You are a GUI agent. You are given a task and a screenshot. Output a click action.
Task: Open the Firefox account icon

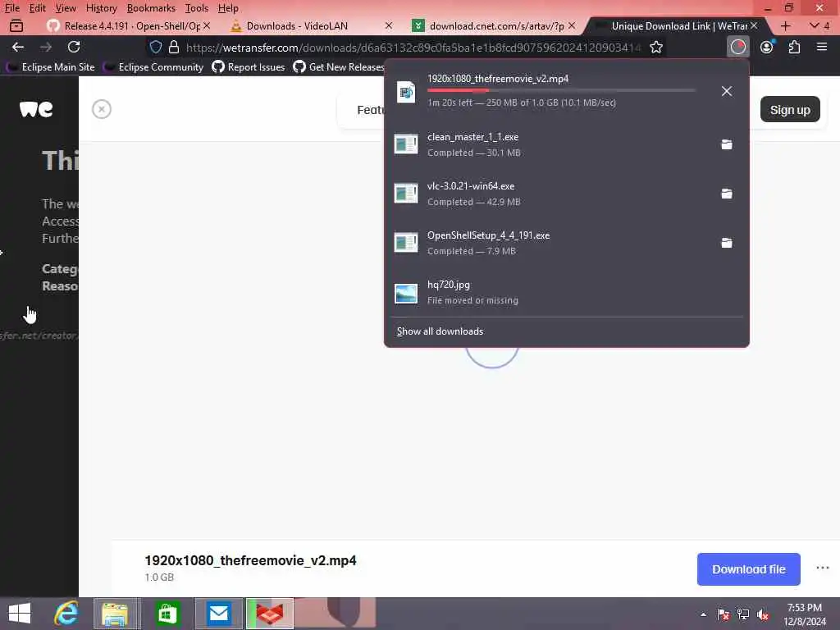[767, 47]
